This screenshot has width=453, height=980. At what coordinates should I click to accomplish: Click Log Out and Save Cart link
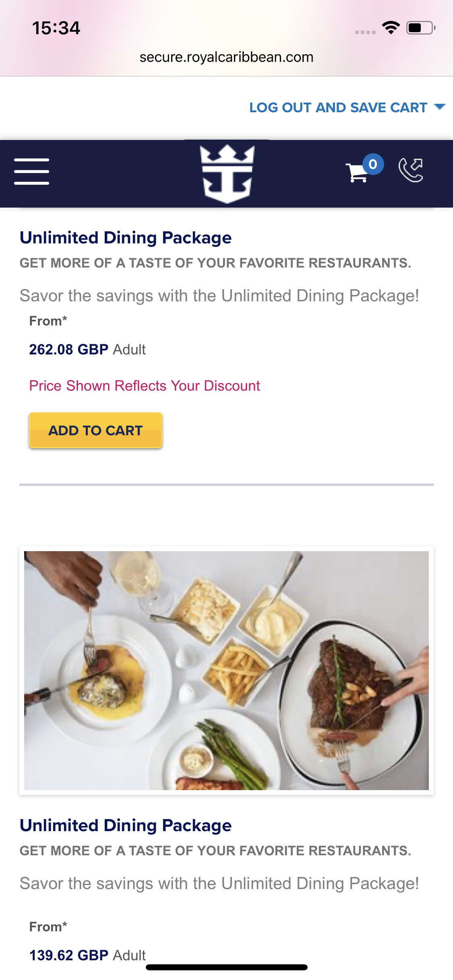(x=338, y=108)
